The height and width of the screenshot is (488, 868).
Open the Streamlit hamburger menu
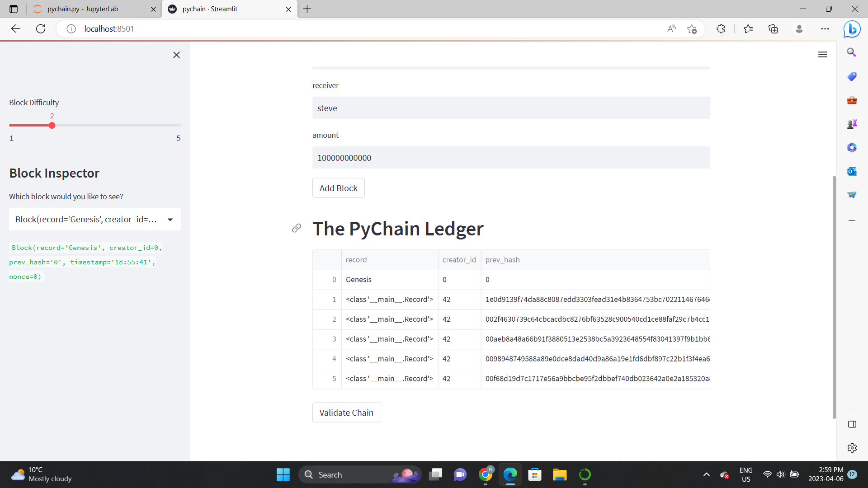822,54
